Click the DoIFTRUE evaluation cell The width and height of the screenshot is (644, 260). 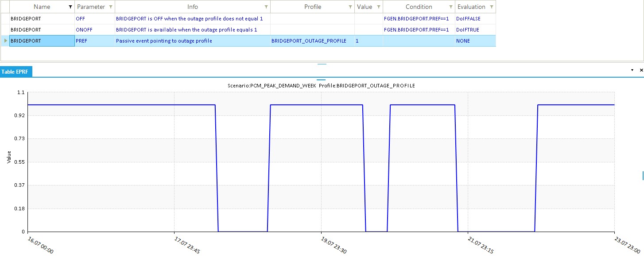click(x=475, y=30)
